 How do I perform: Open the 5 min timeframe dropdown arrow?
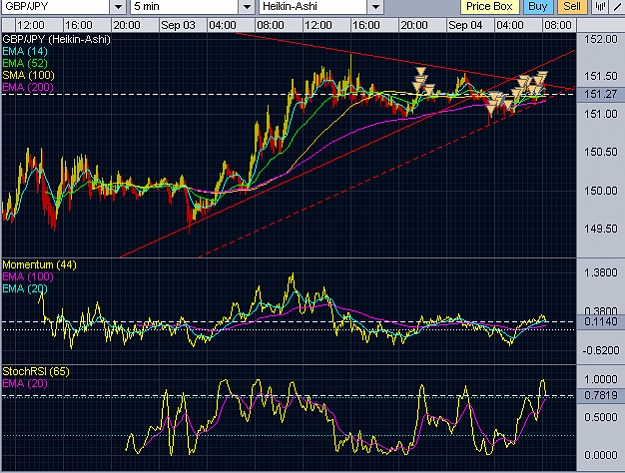(x=247, y=7)
